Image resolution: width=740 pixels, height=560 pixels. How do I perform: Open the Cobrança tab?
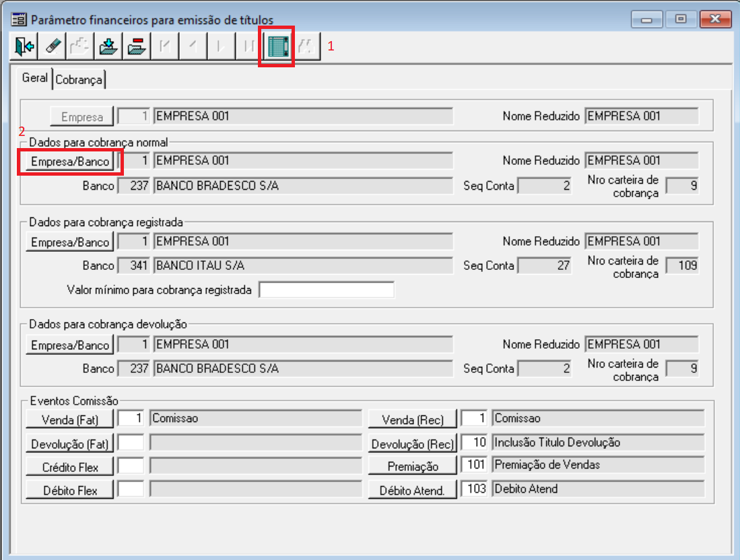[78, 79]
